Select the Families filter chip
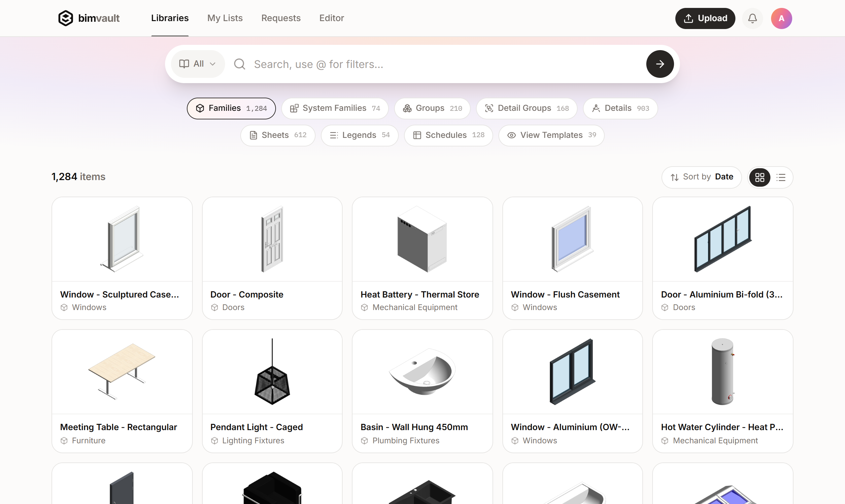Viewport: 845px width, 504px height. click(231, 108)
